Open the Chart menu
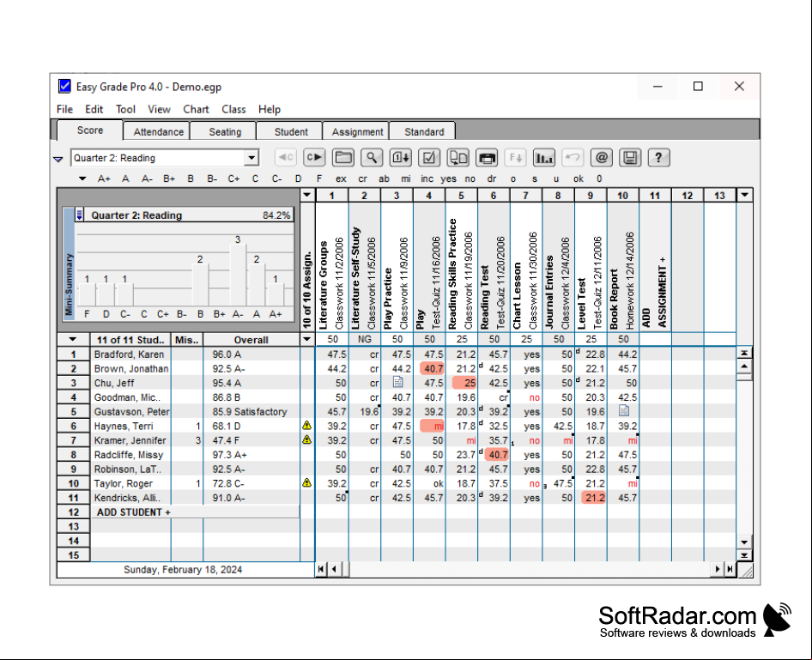 click(x=196, y=109)
